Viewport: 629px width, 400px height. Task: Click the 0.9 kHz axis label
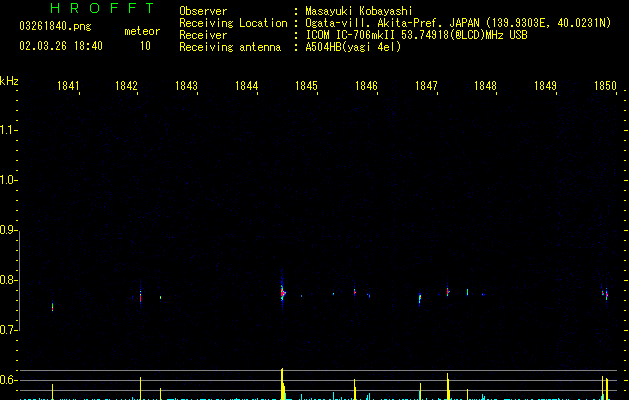(x=8, y=230)
